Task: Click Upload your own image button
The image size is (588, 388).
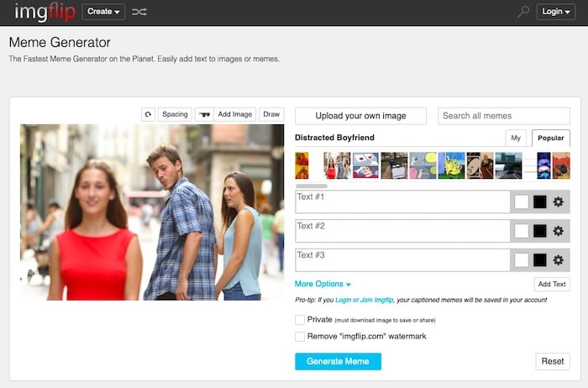Action: [360, 116]
